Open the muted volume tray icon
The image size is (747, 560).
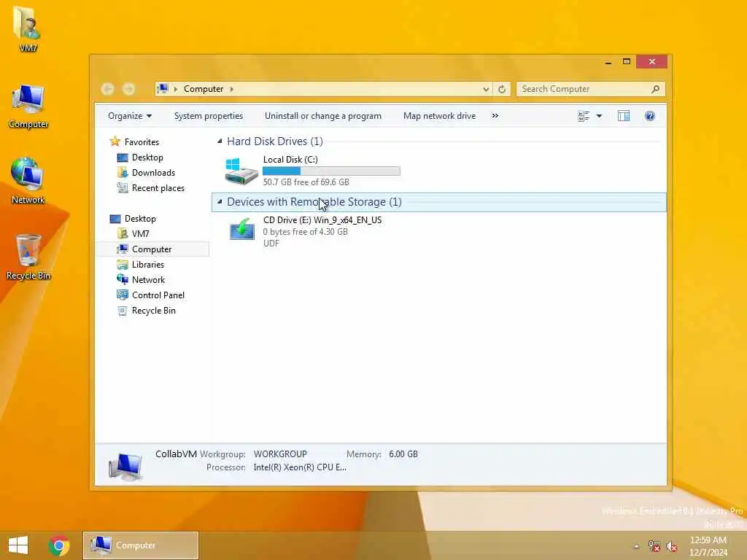[x=671, y=546]
